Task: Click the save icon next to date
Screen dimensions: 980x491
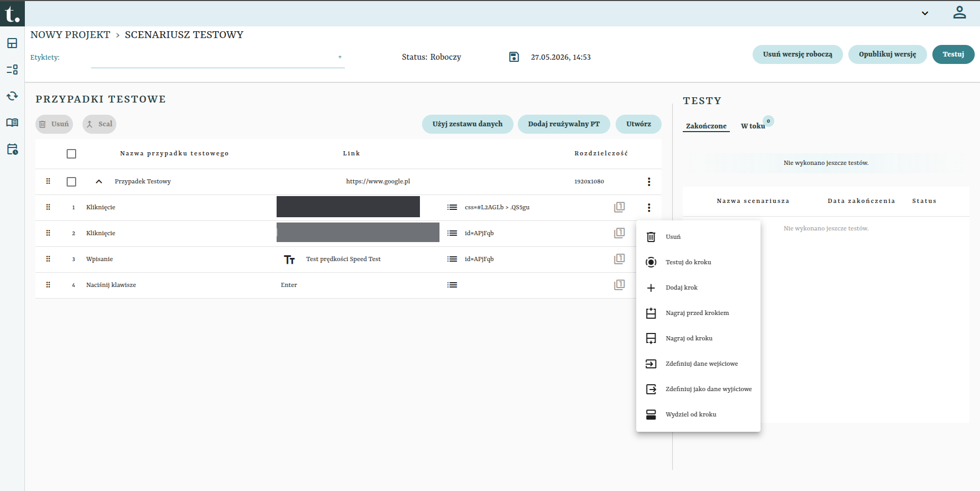Action: click(514, 57)
